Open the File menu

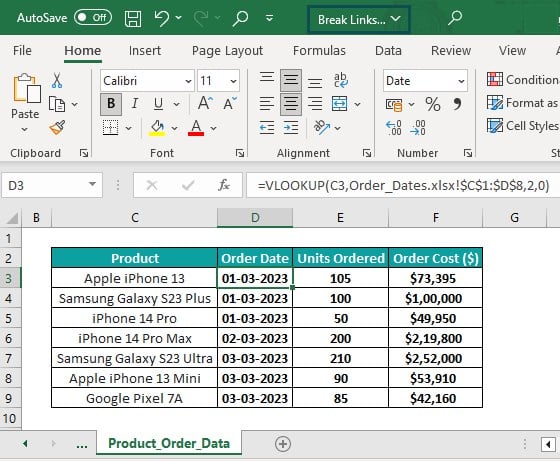[22, 50]
